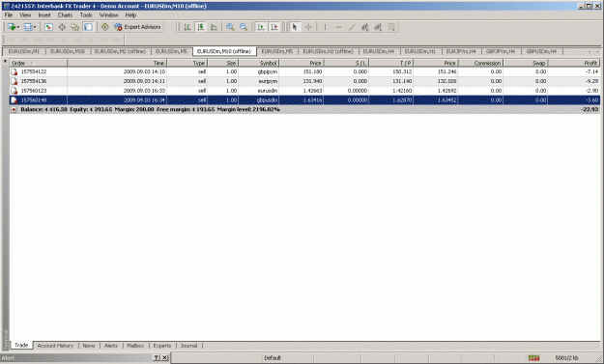Sort by the Symbol column header
This screenshot has width=604, height=364.
(x=258, y=63)
